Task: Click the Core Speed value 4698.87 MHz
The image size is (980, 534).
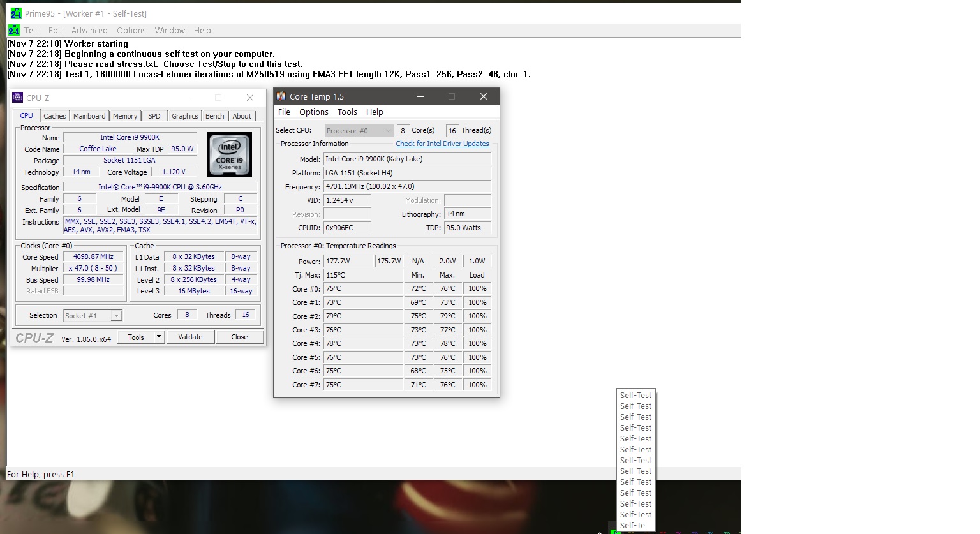Action: (93, 256)
